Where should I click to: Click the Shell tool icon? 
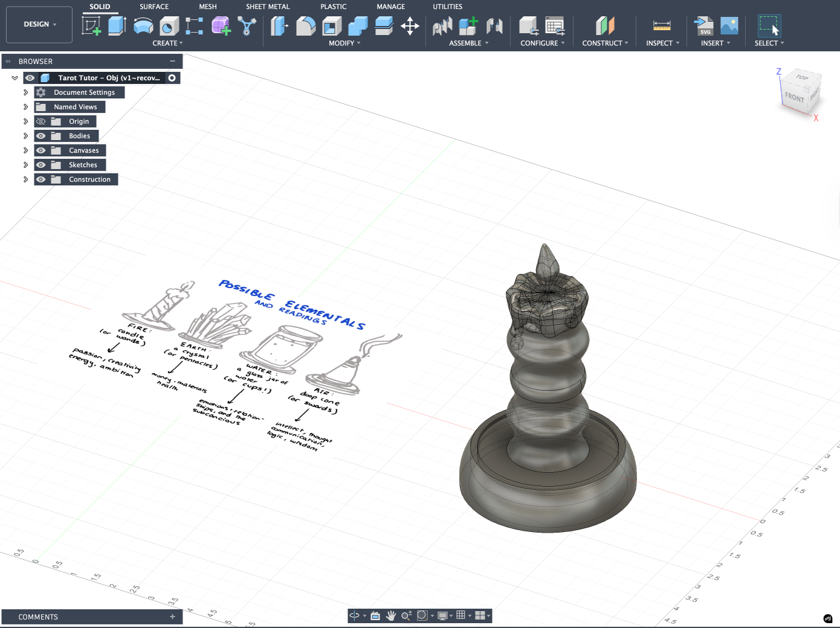[x=332, y=26]
